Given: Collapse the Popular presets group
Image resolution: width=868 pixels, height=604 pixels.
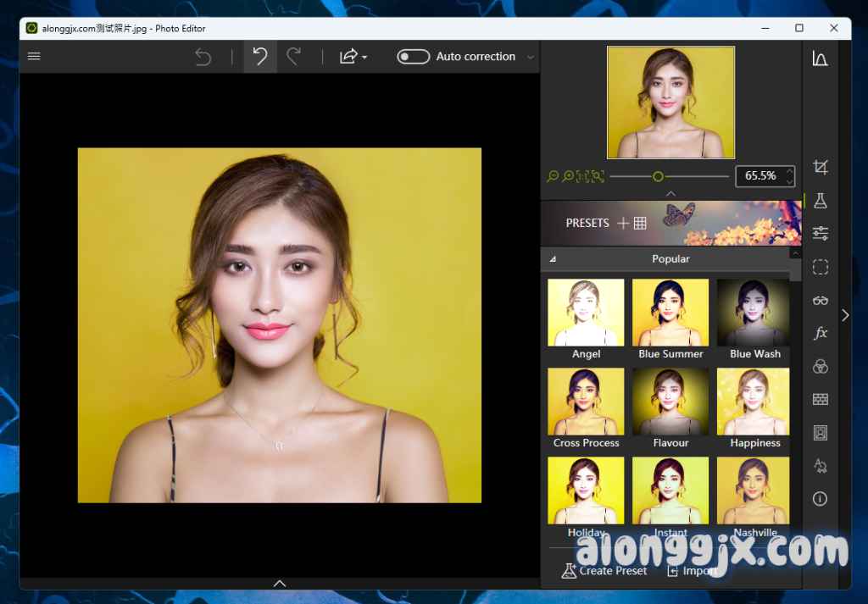Looking at the screenshot, I should 554,259.
